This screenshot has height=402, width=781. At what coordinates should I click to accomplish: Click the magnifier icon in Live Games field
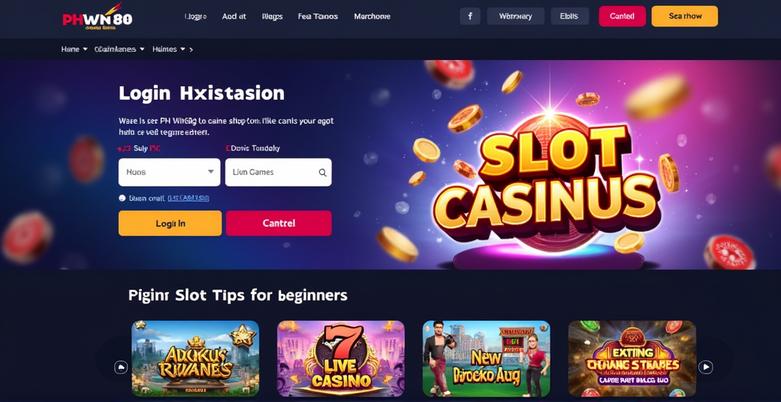click(x=322, y=172)
